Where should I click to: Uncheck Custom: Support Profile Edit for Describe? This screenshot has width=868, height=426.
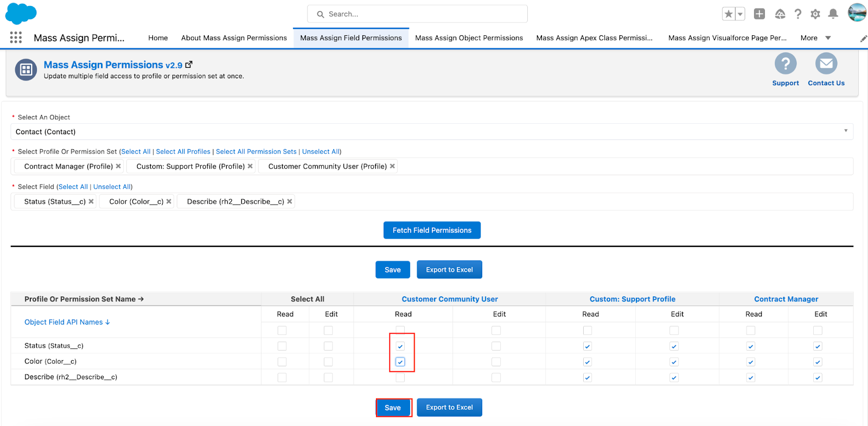674,377
